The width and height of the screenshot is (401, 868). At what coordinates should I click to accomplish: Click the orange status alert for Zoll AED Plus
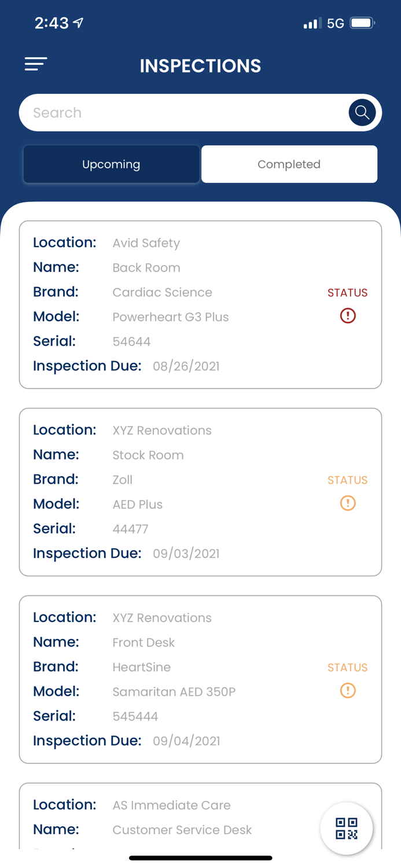pyautogui.click(x=348, y=503)
